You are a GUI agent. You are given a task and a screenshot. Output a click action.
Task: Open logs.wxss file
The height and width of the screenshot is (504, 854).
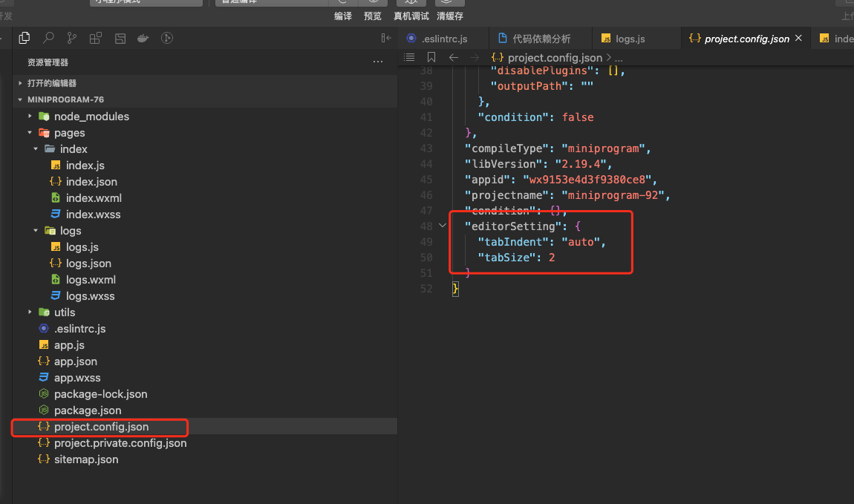click(x=90, y=296)
